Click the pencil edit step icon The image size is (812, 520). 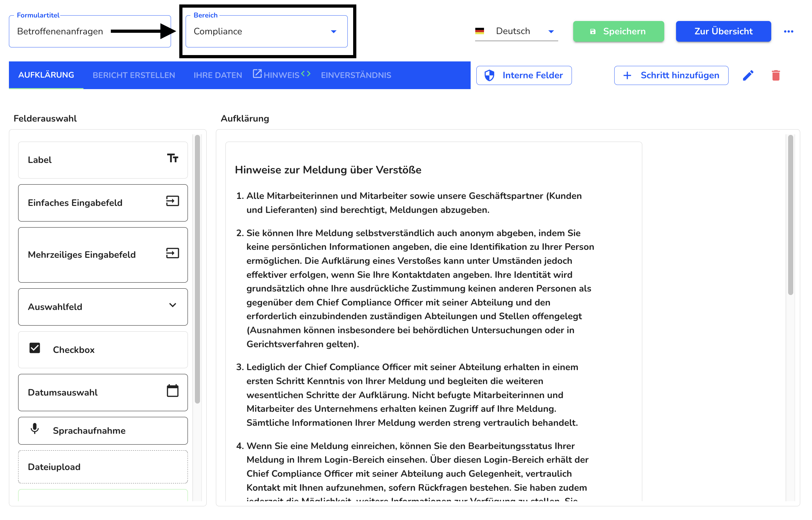[748, 75]
